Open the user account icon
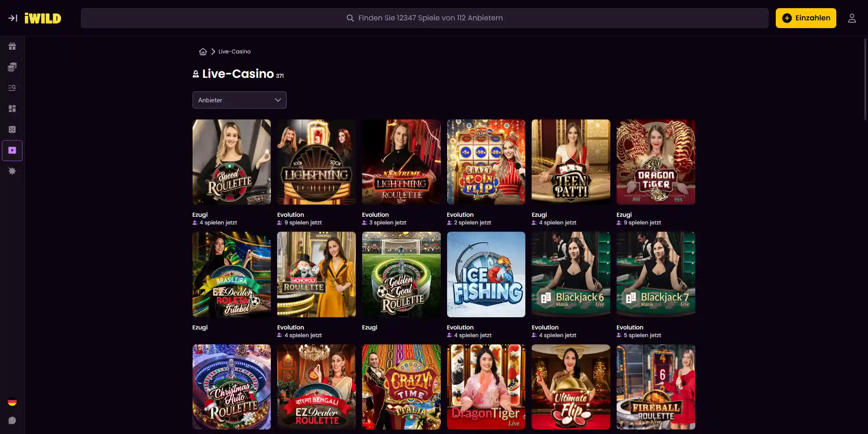The image size is (868, 434). [852, 18]
